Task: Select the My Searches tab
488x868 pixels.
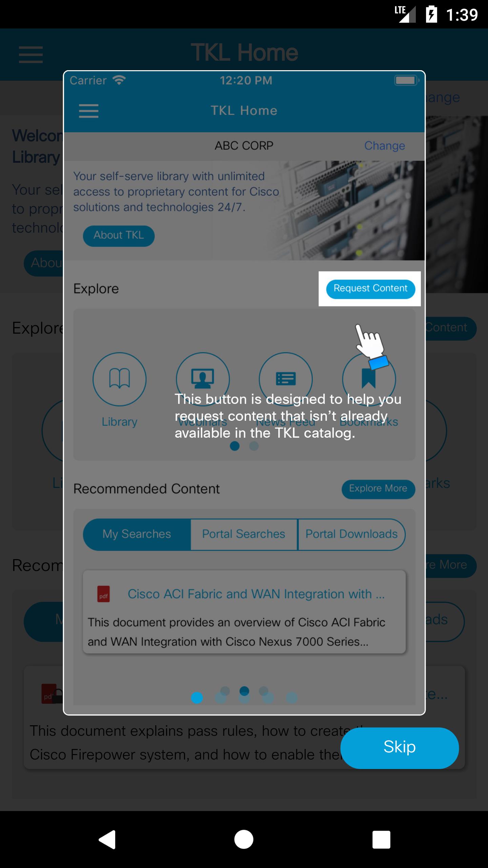Action: pyautogui.click(x=137, y=534)
